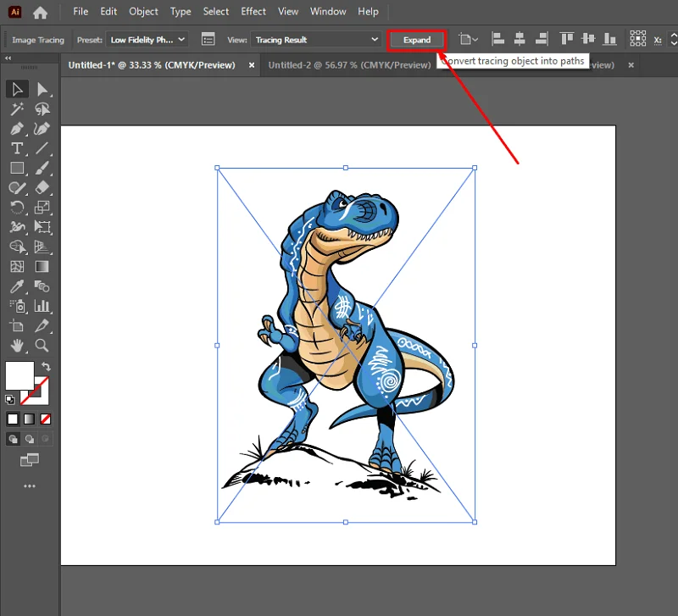Open the Edit Toolbar three-dot menu

tap(30, 486)
